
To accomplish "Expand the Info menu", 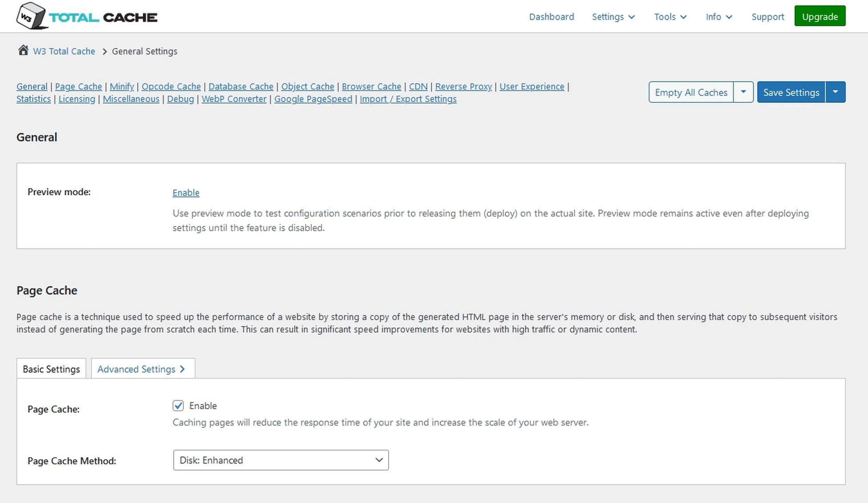I will click(719, 16).
